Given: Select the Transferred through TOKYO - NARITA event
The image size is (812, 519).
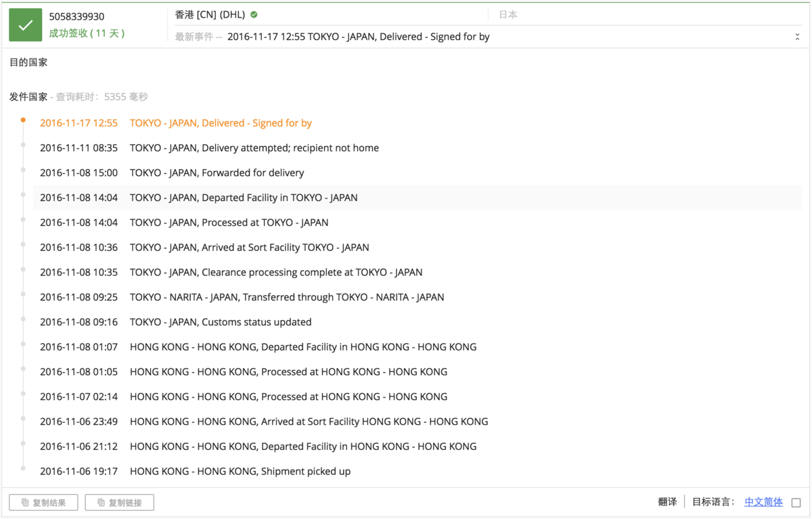Looking at the screenshot, I should 418,297.
